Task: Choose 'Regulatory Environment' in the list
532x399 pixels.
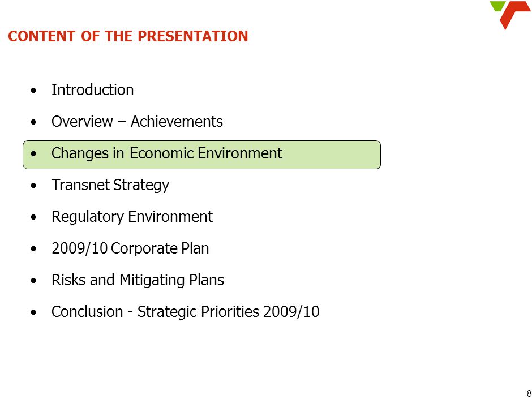Action: 132,217
